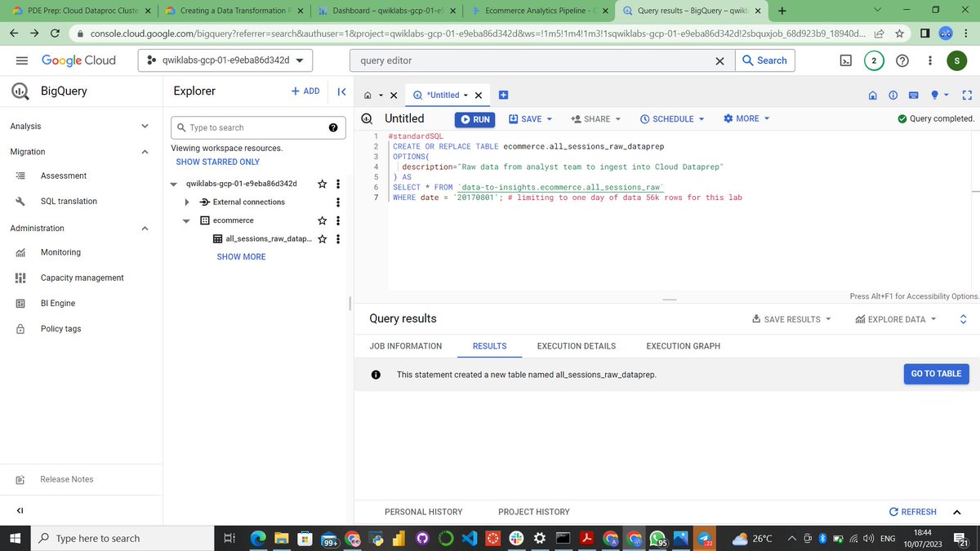The height and width of the screenshot is (551, 980).
Task: Clear the search box with X
Action: (x=719, y=60)
